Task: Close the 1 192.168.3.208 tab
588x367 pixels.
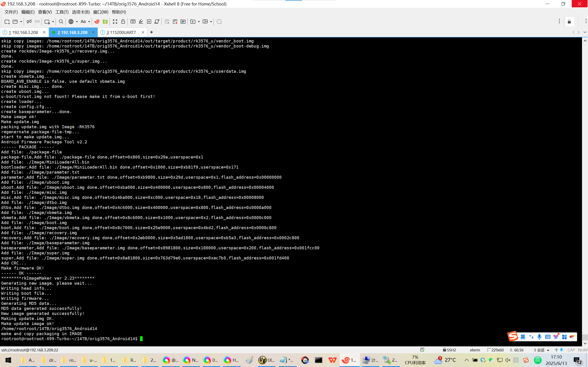Action: (x=44, y=32)
